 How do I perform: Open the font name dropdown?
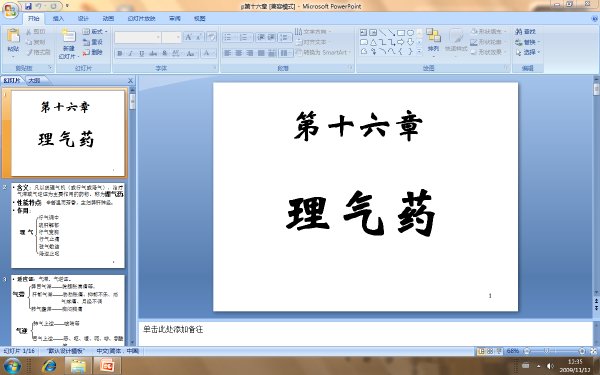(x=138, y=37)
